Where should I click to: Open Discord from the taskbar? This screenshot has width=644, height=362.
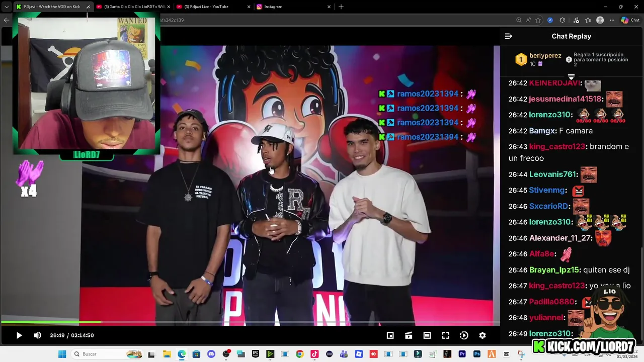click(x=211, y=354)
